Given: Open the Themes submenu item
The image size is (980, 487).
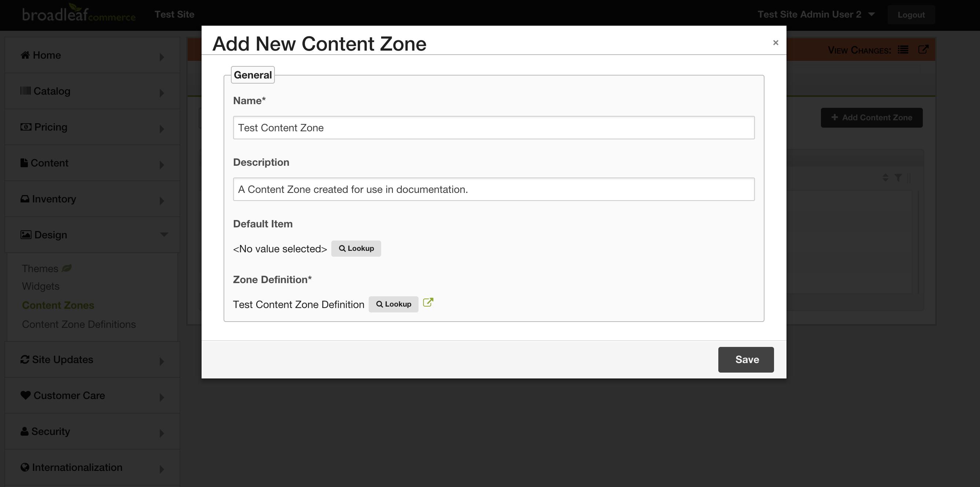Looking at the screenshot, I should [x=40, y=269].
